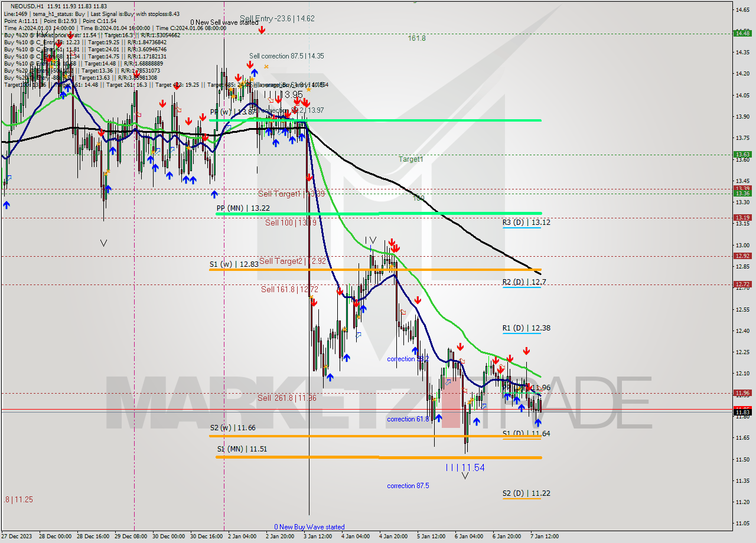Select the 'Sell Entry -23.6 | 14.62' label
Screen dimensions: 756x543
pos(277,18)
